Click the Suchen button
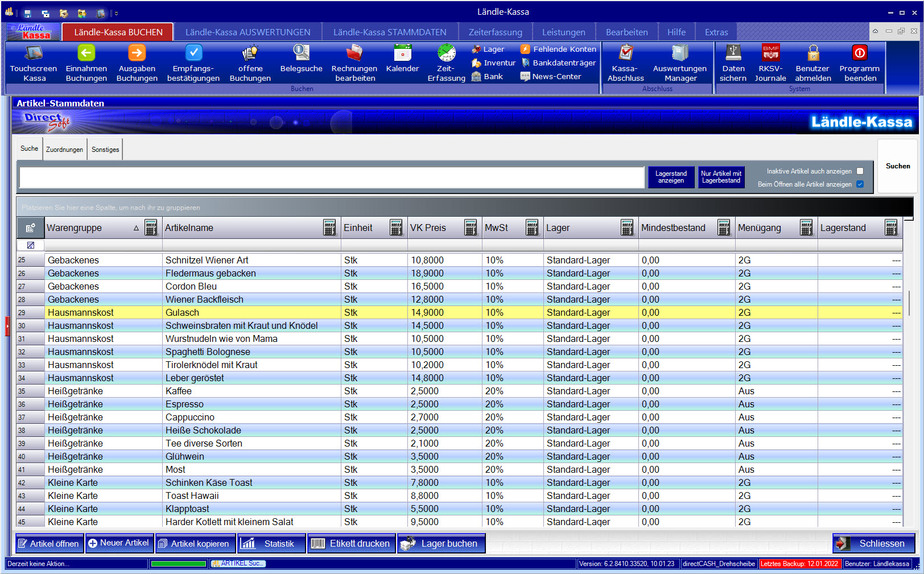Viewport: 924px width, 574px height. pos(897,166)
